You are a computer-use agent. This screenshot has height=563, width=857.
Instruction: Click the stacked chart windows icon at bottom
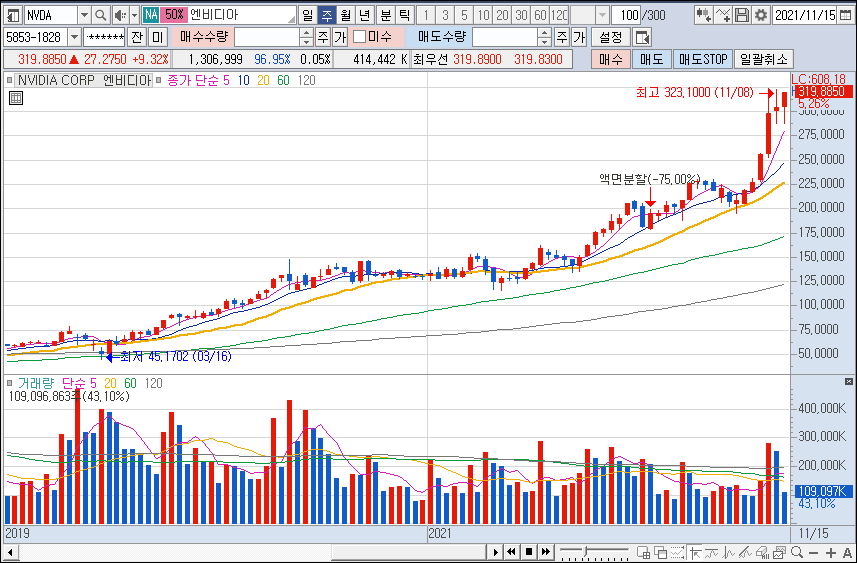point(779,552)
